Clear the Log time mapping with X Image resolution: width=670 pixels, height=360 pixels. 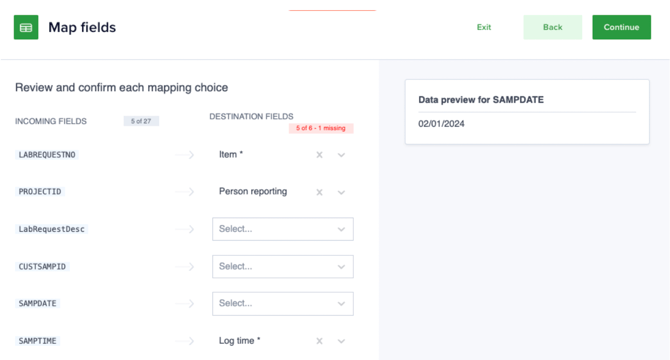click(319, 341)
